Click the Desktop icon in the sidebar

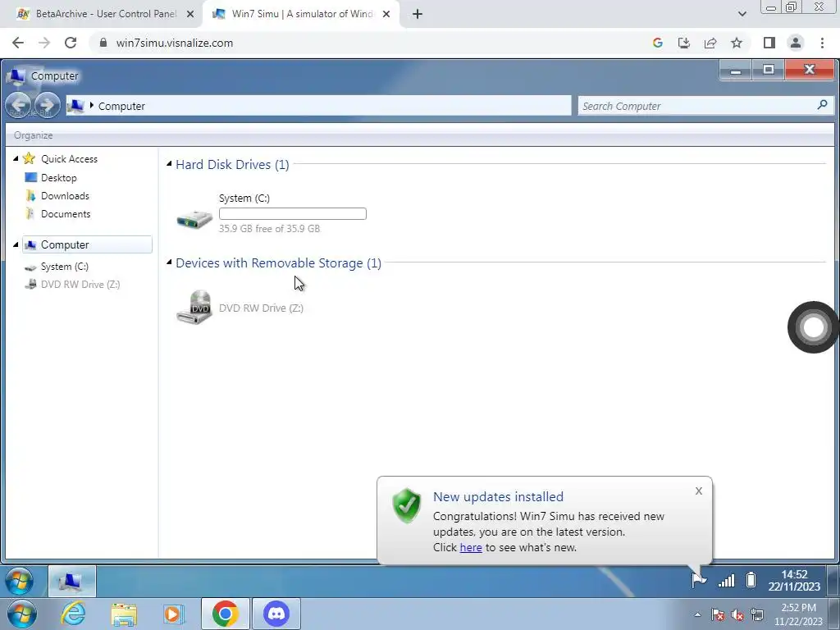31,177
